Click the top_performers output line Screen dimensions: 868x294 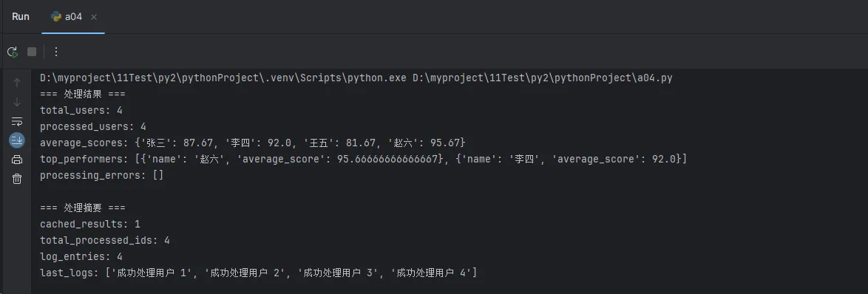tap(363, 159)
